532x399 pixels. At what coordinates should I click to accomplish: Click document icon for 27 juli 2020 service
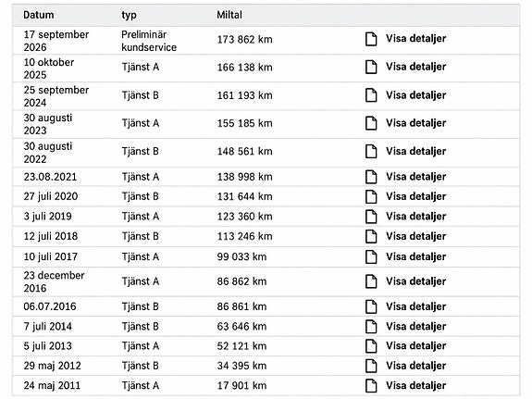click(371, 196)
